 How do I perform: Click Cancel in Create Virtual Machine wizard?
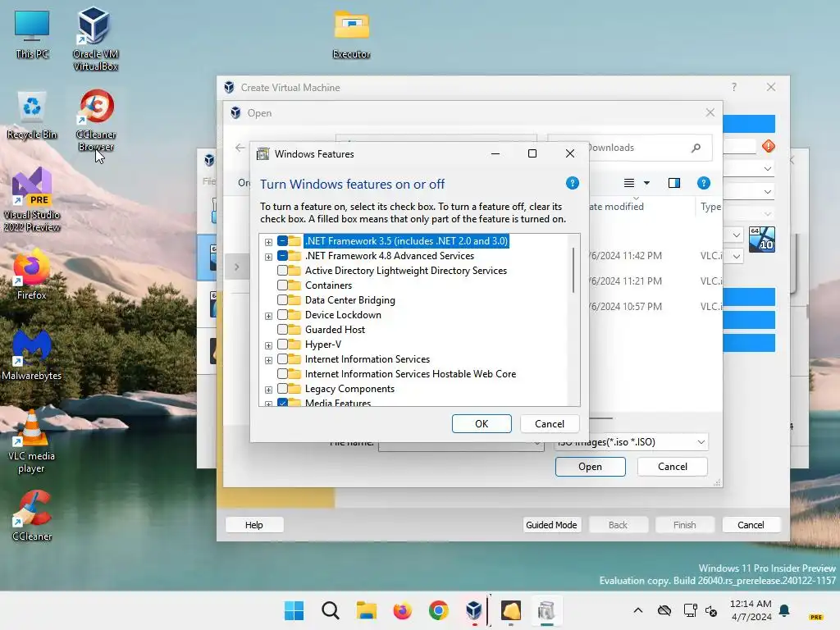point(751,525)
